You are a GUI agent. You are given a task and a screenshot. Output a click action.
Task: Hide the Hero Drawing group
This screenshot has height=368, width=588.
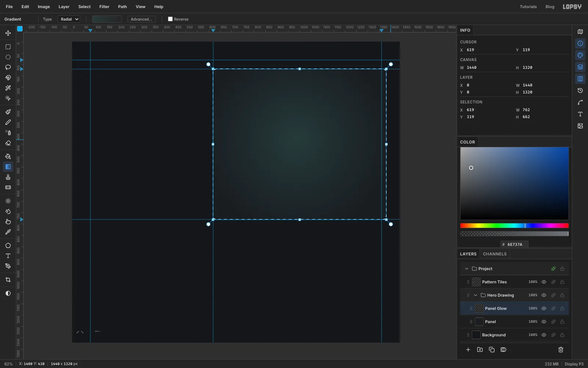pos(544,295)
